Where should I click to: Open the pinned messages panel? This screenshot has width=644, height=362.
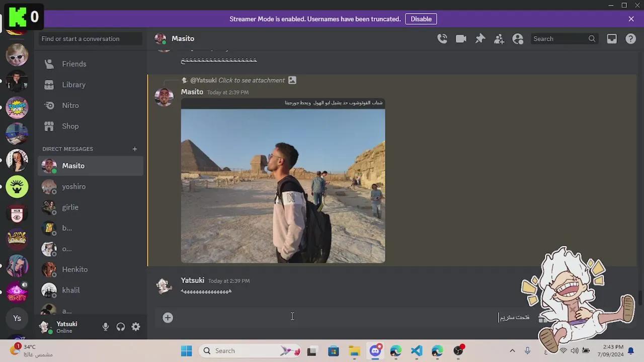(480, 39)
